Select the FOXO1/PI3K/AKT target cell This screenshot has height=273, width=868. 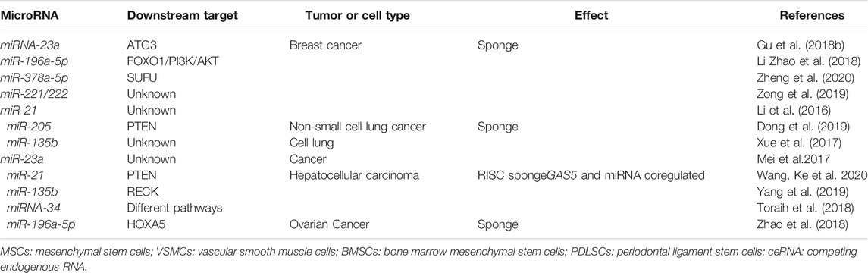173,61
